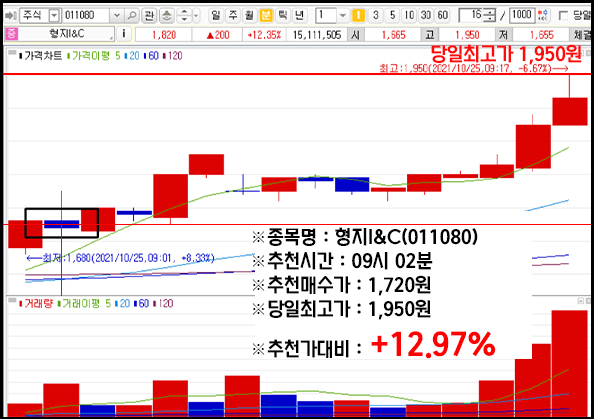Click the i information button
Viewport: 594px width, 419px height.
[x=124, y=34]
